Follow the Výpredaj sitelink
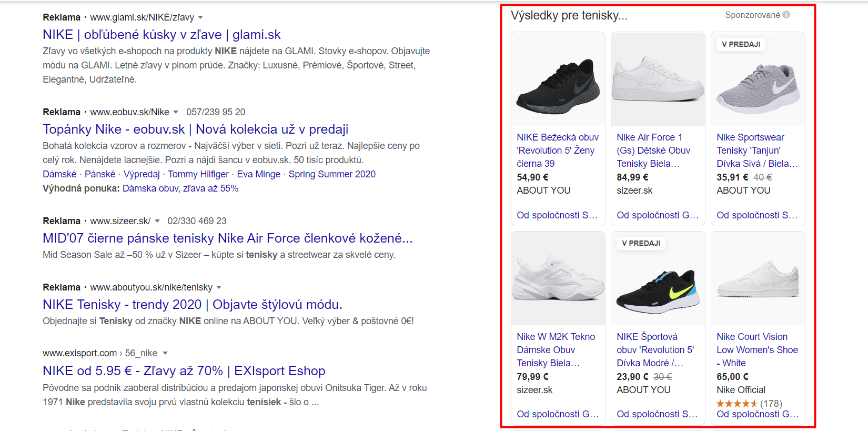The height and width of the screenshot is (431, 868). click(142, 174)
